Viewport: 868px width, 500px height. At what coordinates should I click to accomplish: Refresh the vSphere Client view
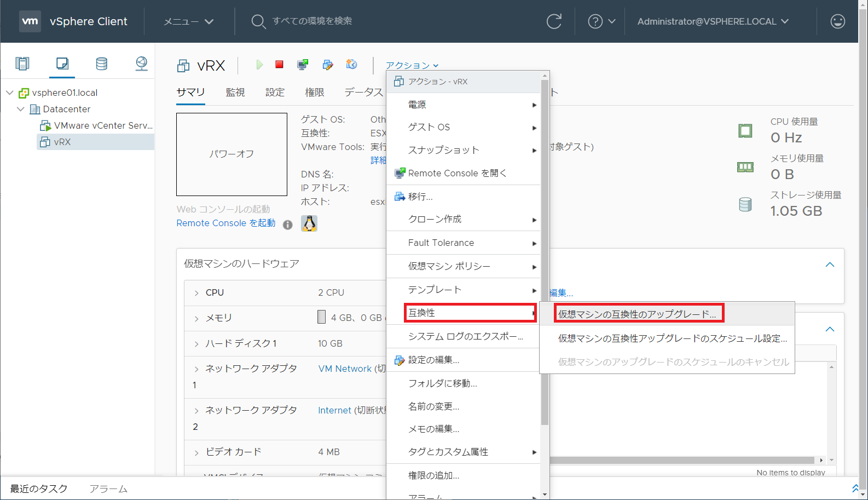click(x=554, y=21)
